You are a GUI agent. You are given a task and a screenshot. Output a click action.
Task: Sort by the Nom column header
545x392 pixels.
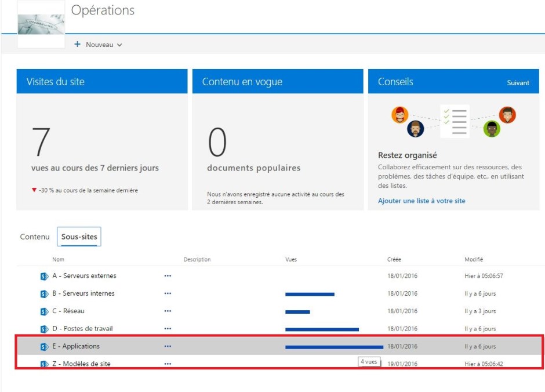pos(58,259)
